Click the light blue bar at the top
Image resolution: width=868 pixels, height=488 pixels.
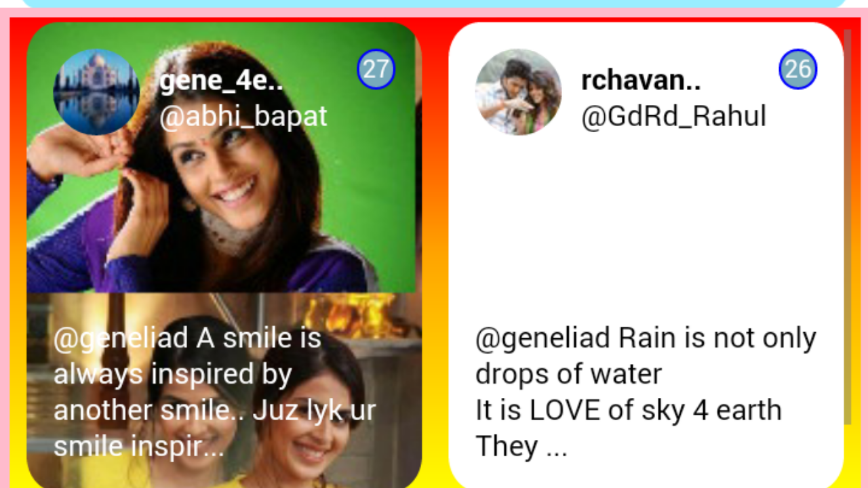[x=434, y=4]
